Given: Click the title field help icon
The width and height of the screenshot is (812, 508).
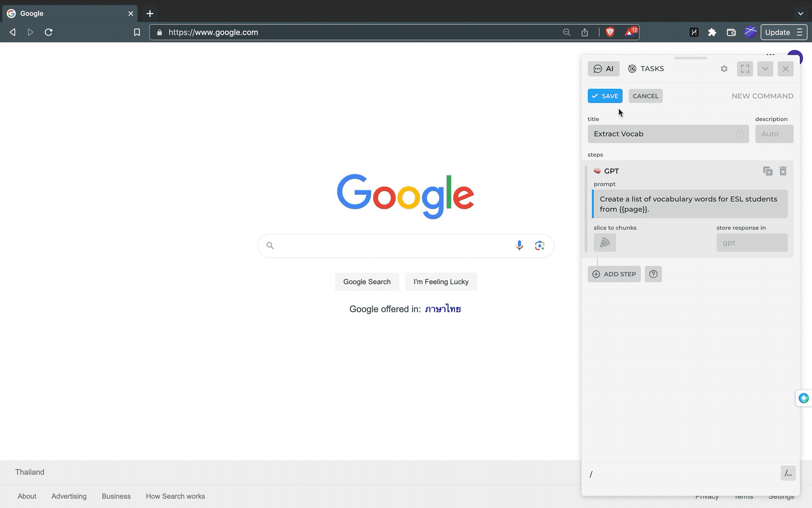Looking at the screenshot, I should coord(740,134).
